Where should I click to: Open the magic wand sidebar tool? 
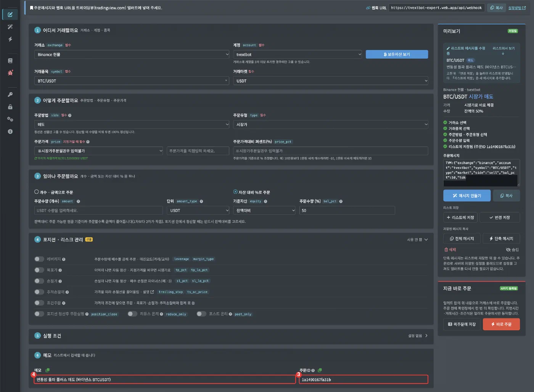pyautogui.click(x=10, y=27)
